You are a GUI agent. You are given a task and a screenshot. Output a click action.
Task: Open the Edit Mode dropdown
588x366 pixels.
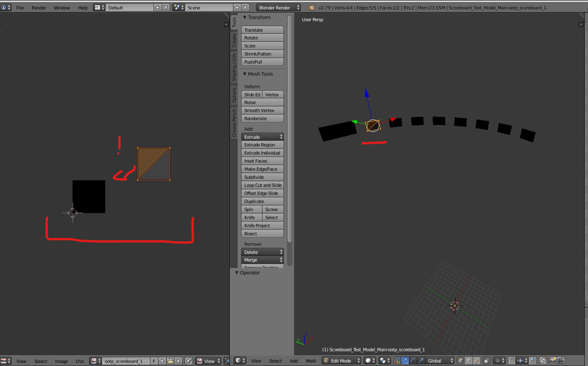click(341, 361)
